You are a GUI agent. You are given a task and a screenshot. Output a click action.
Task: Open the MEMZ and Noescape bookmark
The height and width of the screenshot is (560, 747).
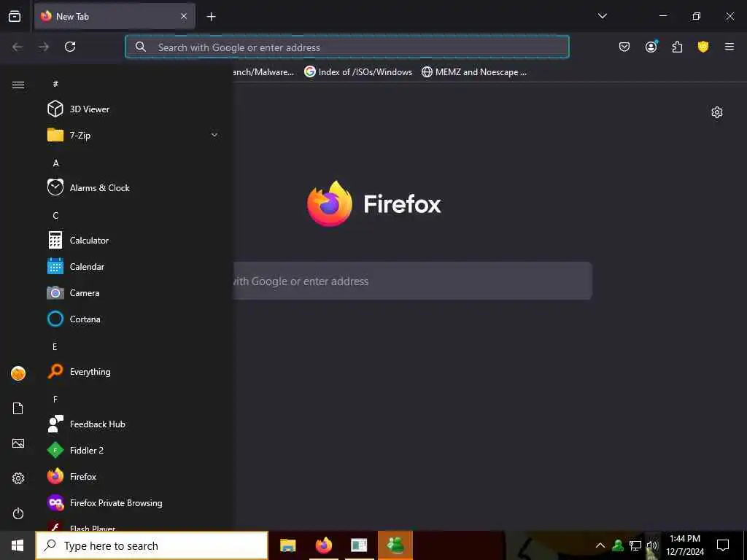pos(474,72)
